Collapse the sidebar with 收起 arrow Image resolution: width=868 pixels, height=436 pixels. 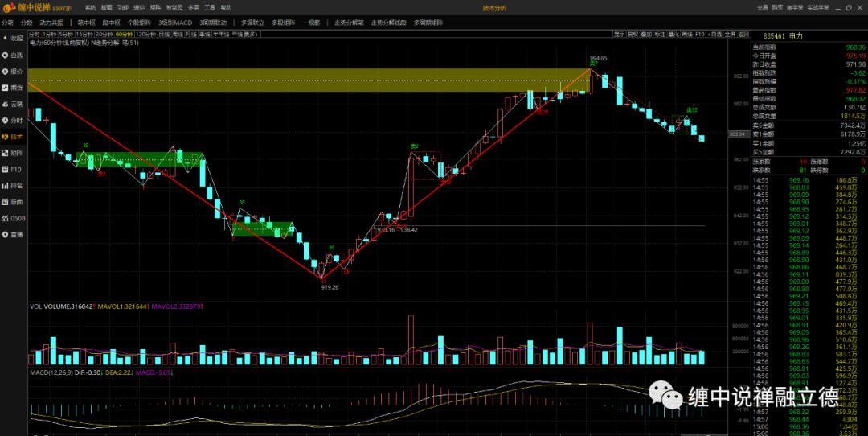pos(14,39)
